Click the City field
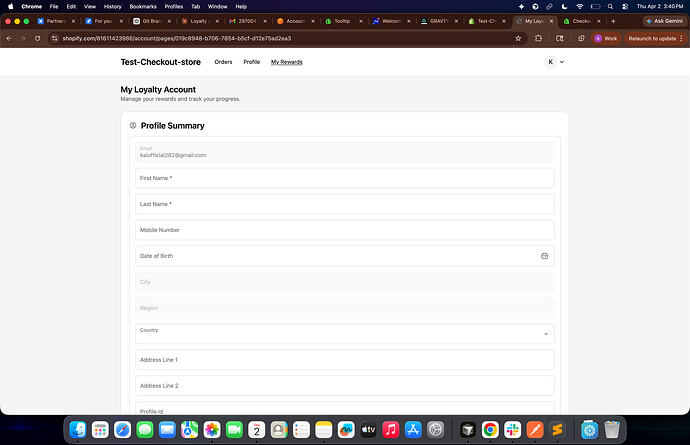690x445 pixels. [x=345, y=282]
